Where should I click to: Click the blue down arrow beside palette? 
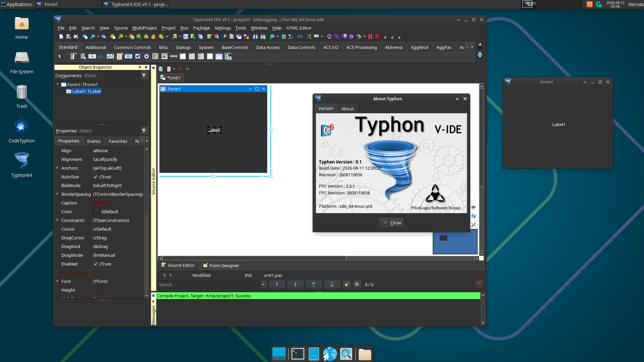480,55
